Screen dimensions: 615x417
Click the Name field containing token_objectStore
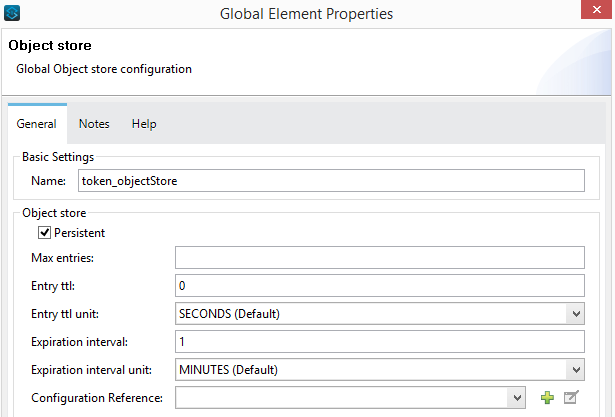tap(330, 181)
